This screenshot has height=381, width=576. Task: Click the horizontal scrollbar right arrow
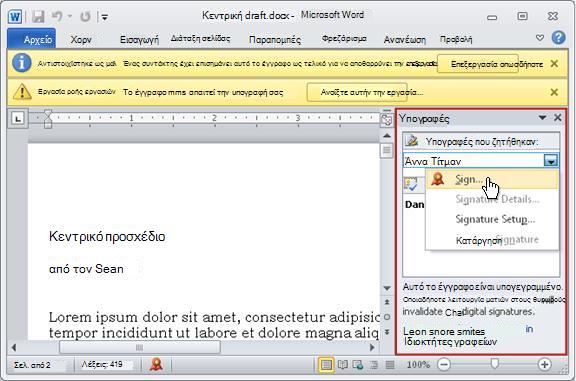click(x=372, y=347)
